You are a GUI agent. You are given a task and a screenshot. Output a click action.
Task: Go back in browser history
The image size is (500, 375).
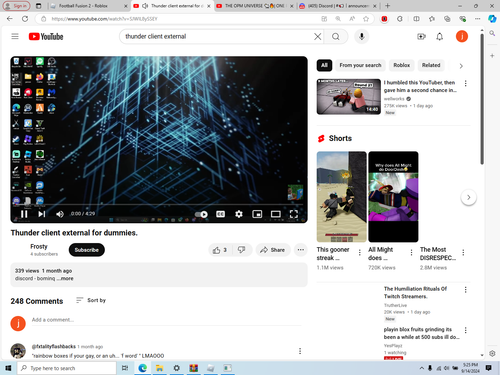coord(10,19)
